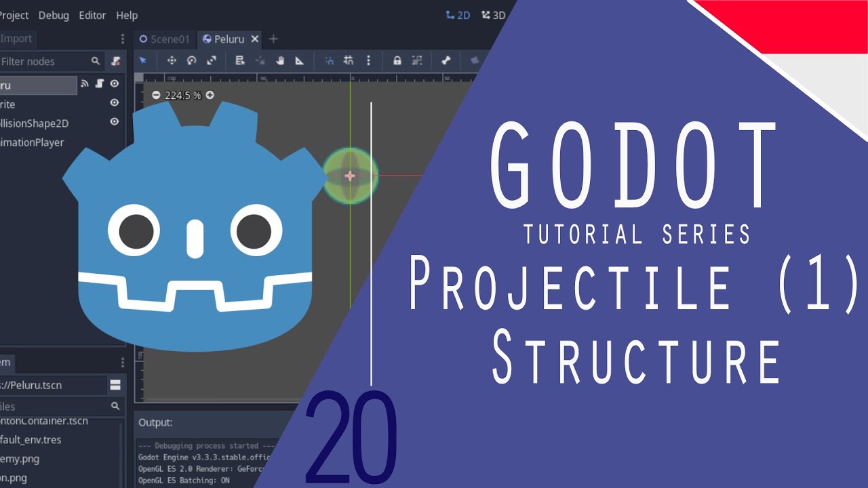The width and height of the screenshot is (868, 488).
Task: Toggle visibility of the root Peluru node
Action: (x=115, y=84)
